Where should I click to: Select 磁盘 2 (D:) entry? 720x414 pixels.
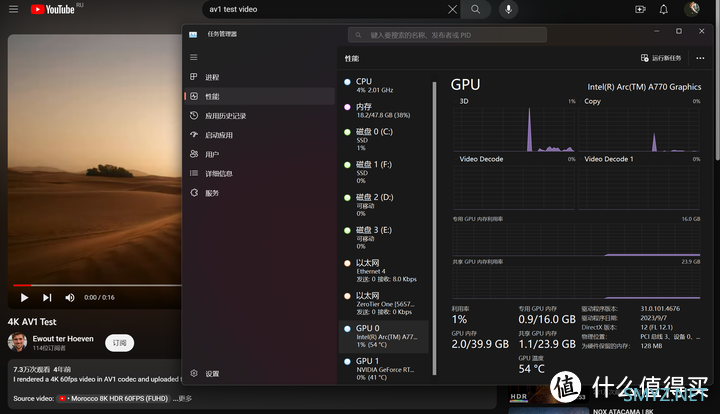[384, 205]
